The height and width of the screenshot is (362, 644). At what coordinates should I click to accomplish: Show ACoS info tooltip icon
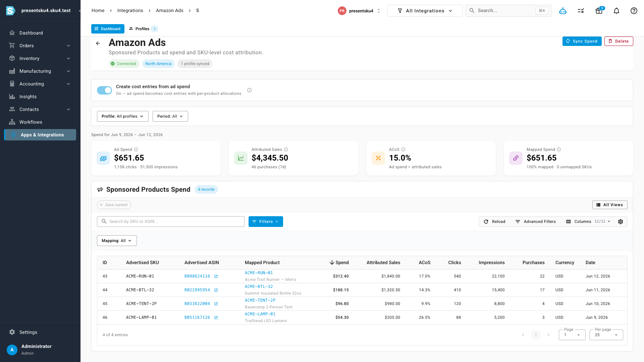point(404,149)
